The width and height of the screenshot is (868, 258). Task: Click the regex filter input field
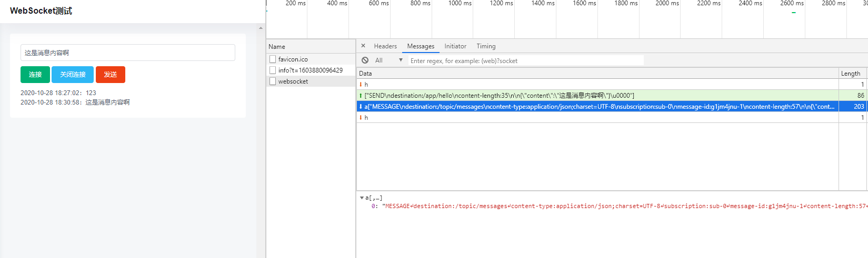[525, 61]
